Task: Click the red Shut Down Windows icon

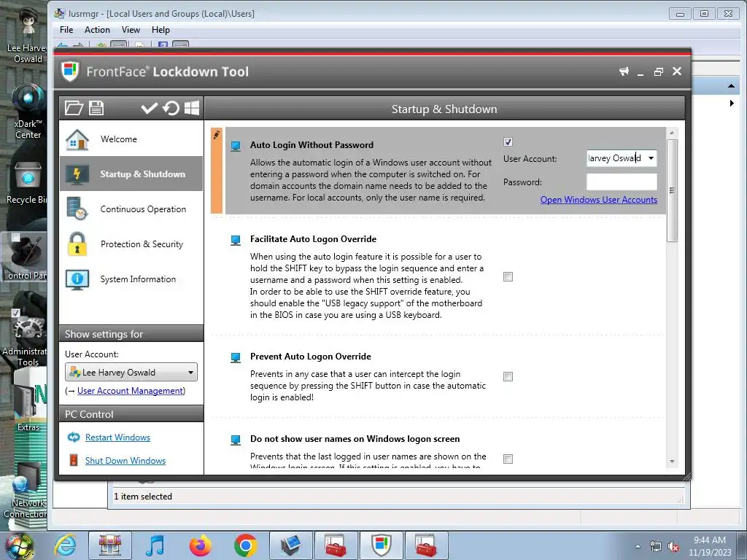Action: coord(74,460)
